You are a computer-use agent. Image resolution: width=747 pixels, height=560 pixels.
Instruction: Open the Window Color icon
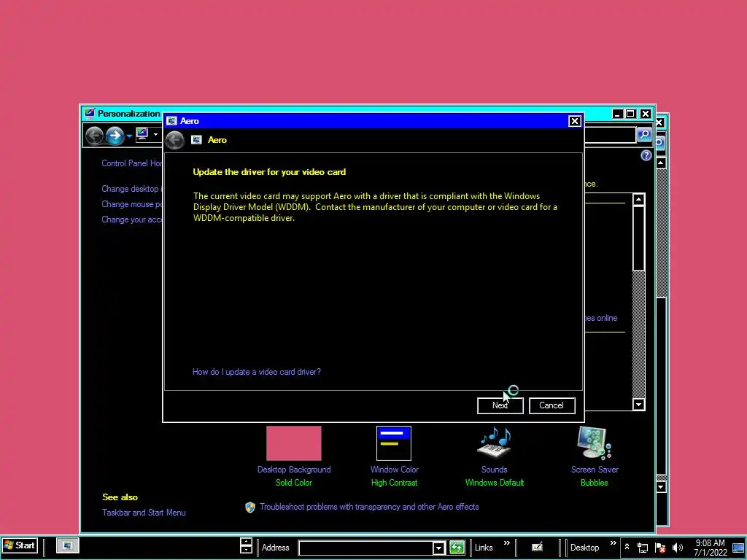[x=393, y=443]
